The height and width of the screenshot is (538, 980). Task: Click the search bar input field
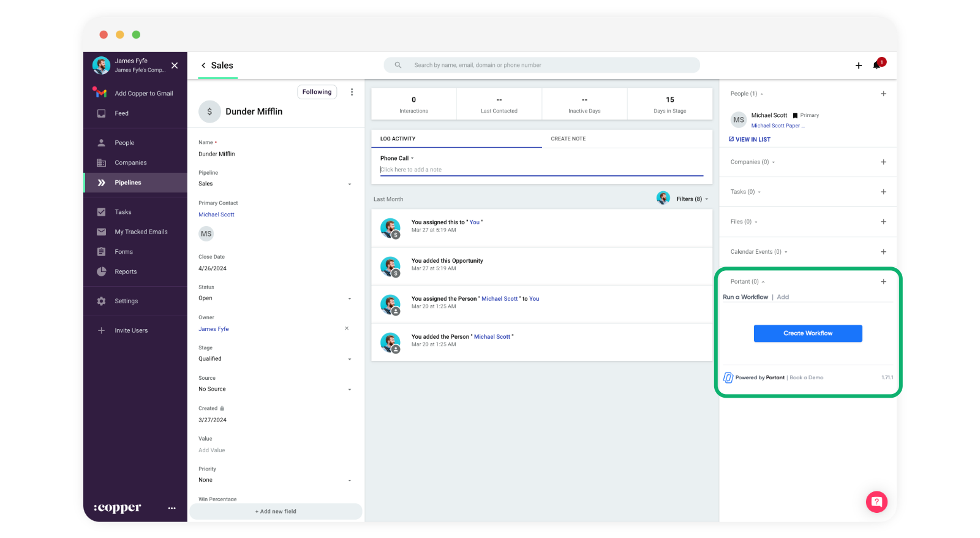[x=541, y=65]
